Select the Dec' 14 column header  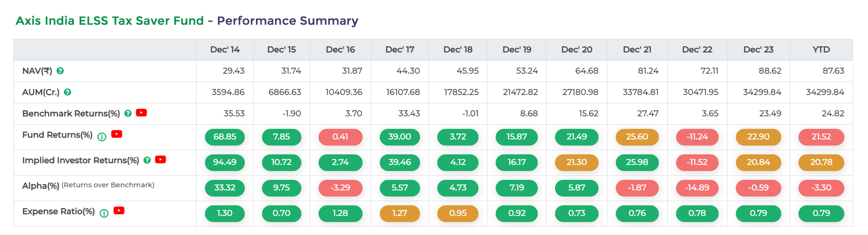point(225,50)
